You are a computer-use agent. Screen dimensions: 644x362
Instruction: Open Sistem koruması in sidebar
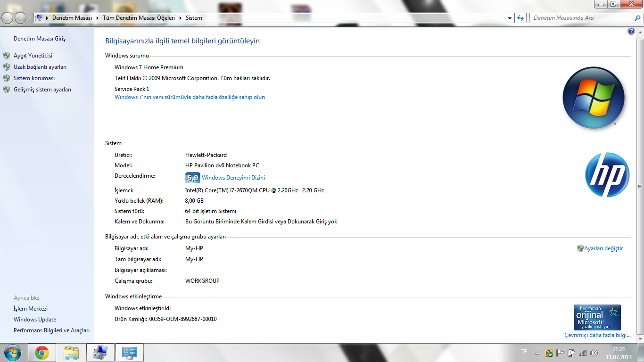pos(34,78)
